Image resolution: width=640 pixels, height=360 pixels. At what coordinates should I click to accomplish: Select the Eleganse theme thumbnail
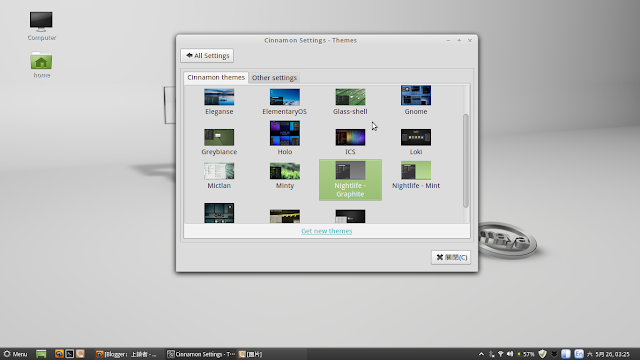click(x=219, y=97)
